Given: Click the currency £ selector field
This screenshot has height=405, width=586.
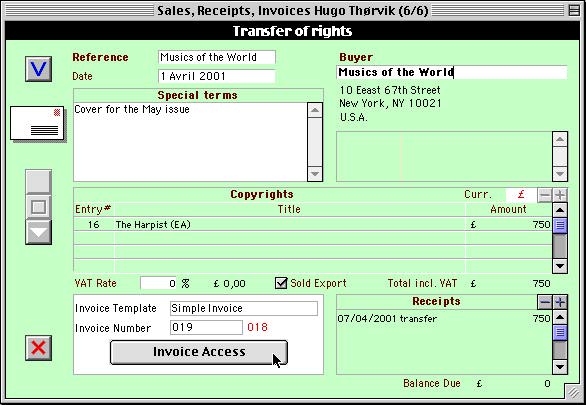Looking at the screenshot, I should click(x=521, y=195).
